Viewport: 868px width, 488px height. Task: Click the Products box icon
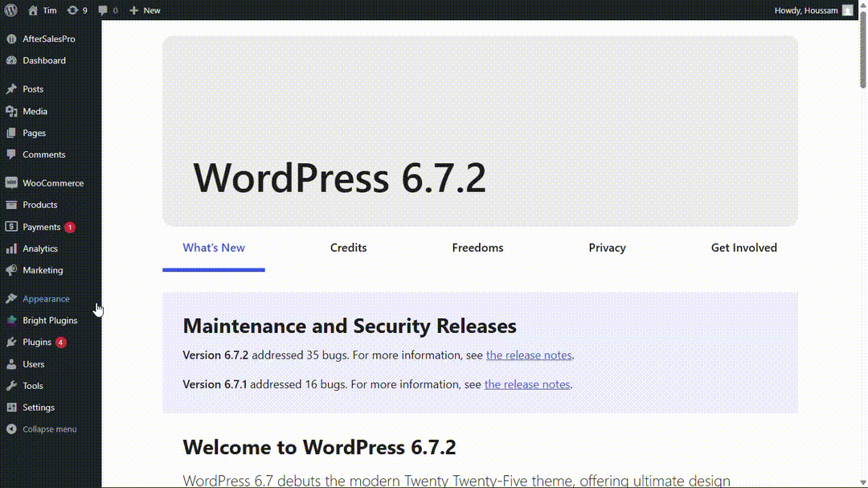pyautogui.click(x=11, y=204)
